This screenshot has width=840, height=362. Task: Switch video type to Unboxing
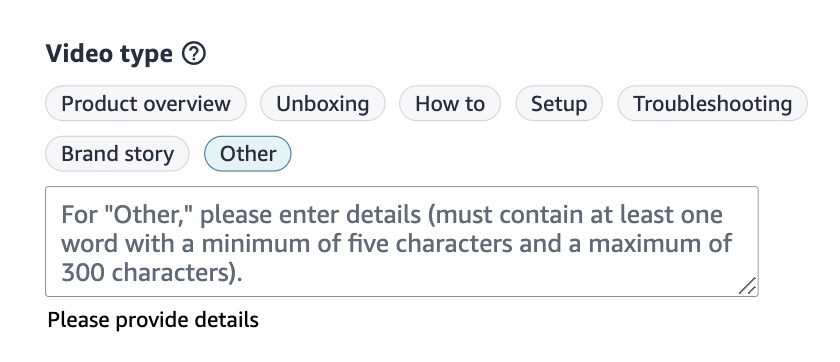coord(322,103)
